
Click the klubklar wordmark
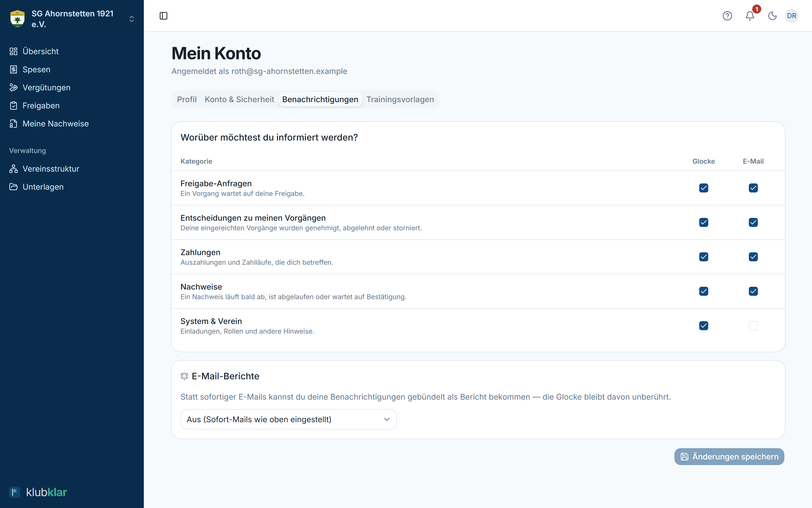coord(47,492)
